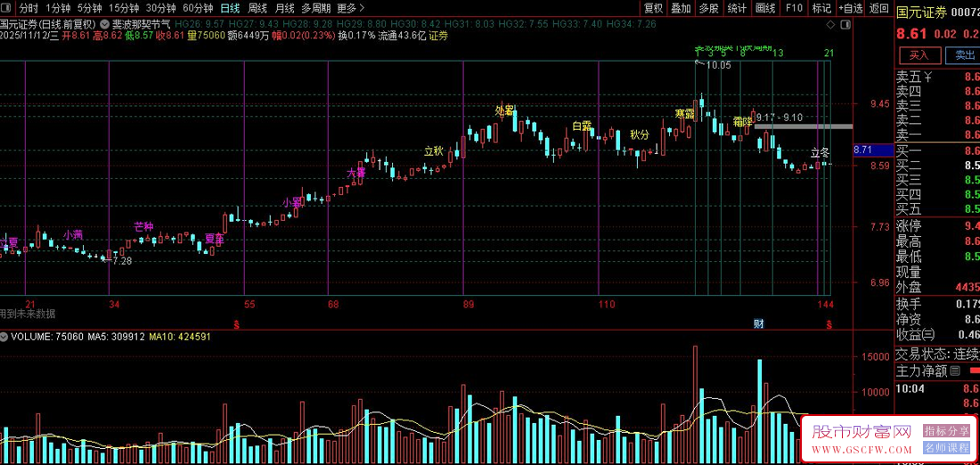This screenshot has height=465, width=980.
Task: Click the 霜降 solar term label
Action: click(x=743, y=120)
